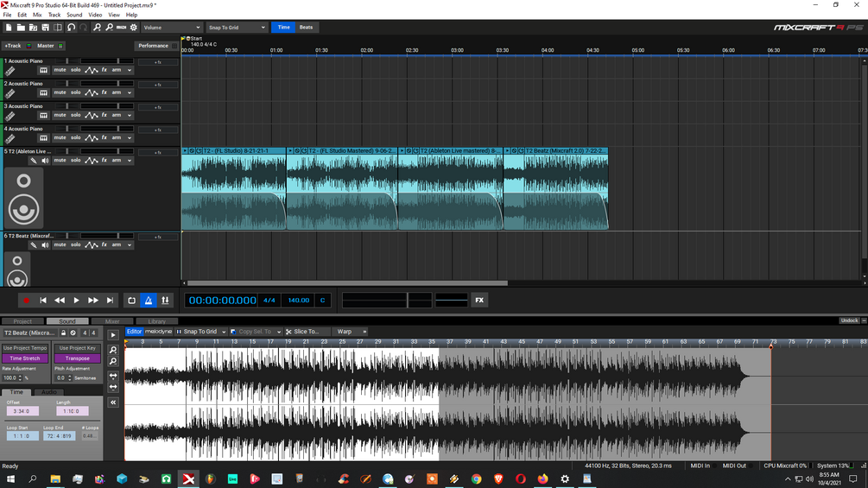Click the lock icon in sound panel
868x488 pixels.
(x=63, y=333)
